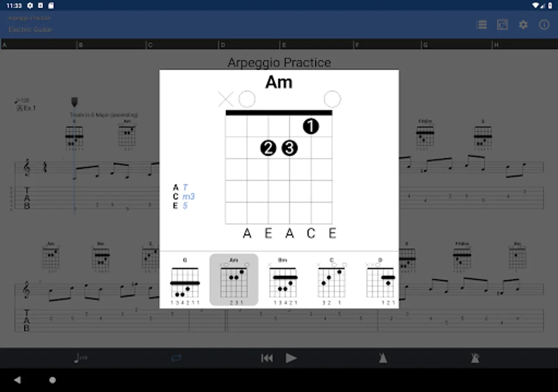Jump to section marker B in timeline
Viewport: 558px width, 392px height.
[80, 44]
